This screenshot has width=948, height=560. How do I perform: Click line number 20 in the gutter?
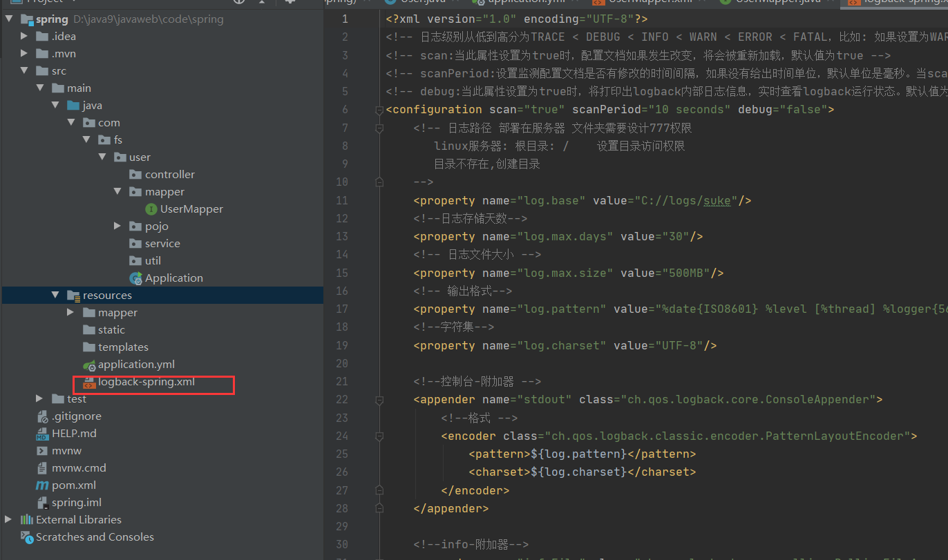point(341,363)
